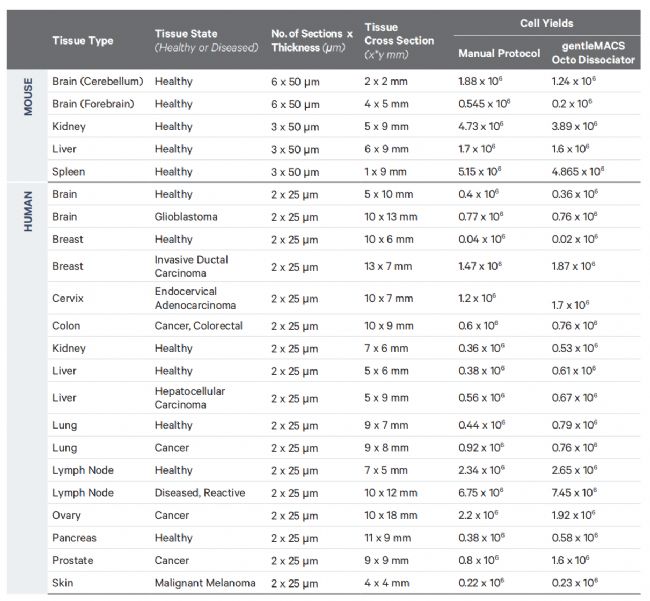Select the Malignant Melanoma cell
Image resolution: width=650 pixels, height=601 pixels.
[205, 583]
